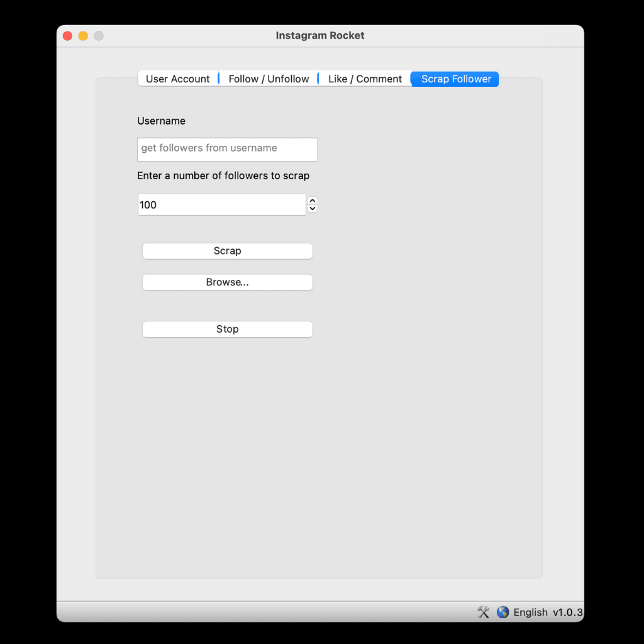Click the Instagram Rocket title bar text
The image size is (644, 644).
[x=320, y=35]
